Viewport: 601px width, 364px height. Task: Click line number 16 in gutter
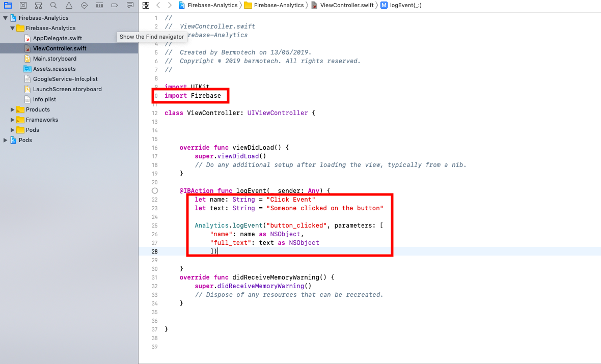click(154, 148)
